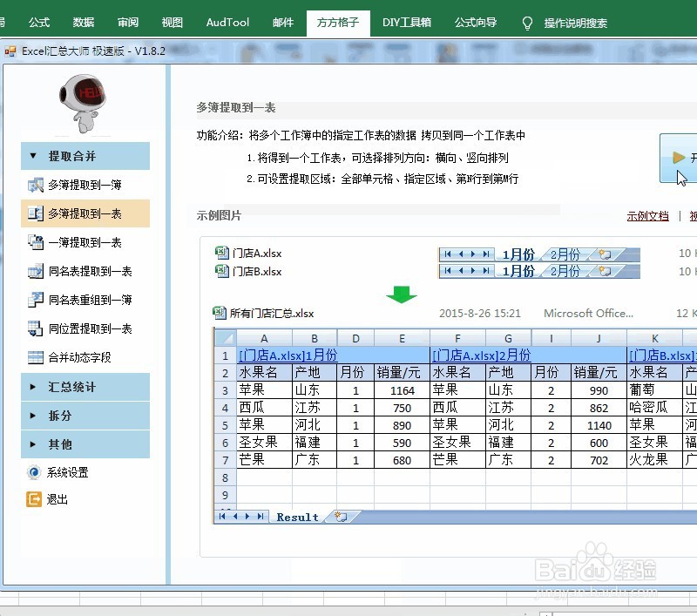Click the [门店A.xlsx]1月份 header cell
The height and width of the screenshot is (616, 697).
coord(333,355)
